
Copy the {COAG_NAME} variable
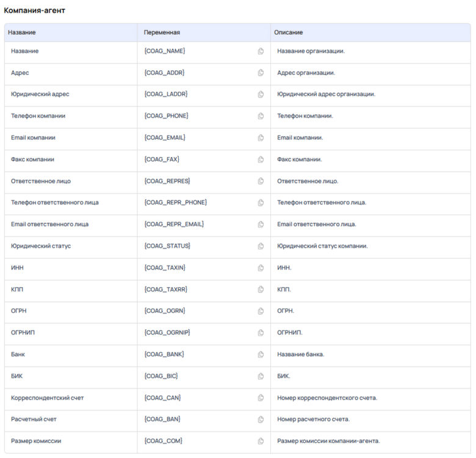261,51
